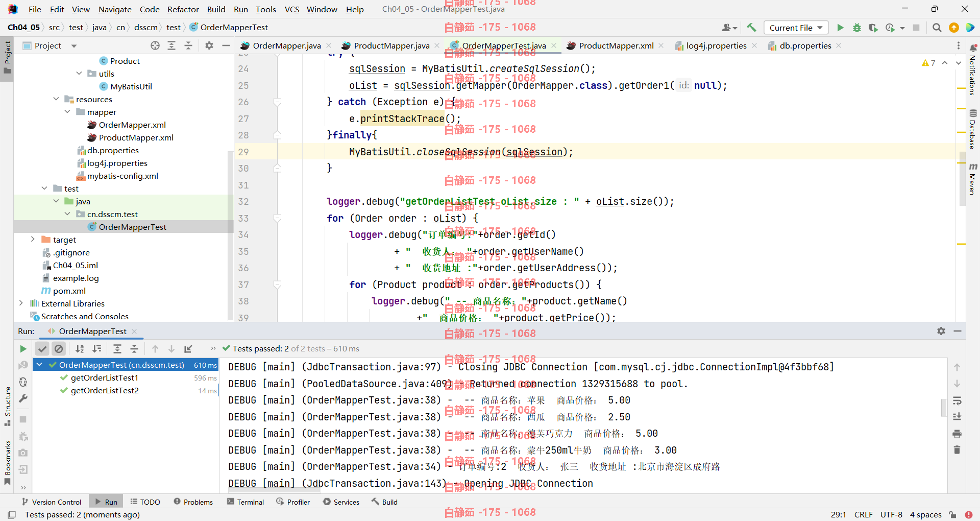Toggle scroll to end of console
Viewport: 980px width, 521px height.
tap(957, 417)
